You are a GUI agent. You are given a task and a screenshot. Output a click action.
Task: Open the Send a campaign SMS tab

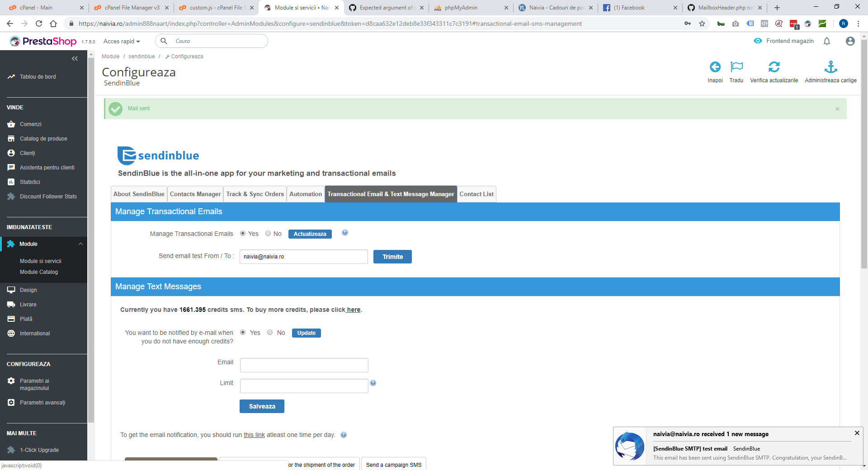(x=394, y=464)
